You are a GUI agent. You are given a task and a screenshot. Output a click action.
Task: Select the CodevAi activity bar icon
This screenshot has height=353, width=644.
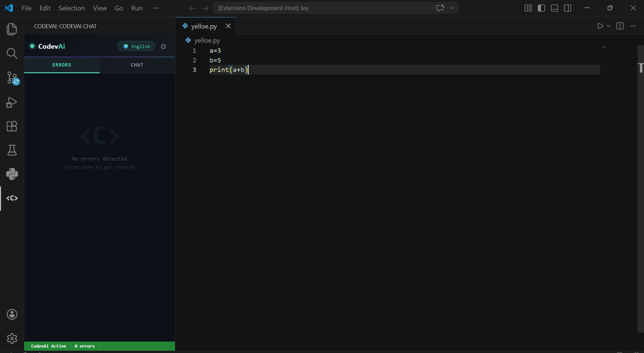coord(12,198)
